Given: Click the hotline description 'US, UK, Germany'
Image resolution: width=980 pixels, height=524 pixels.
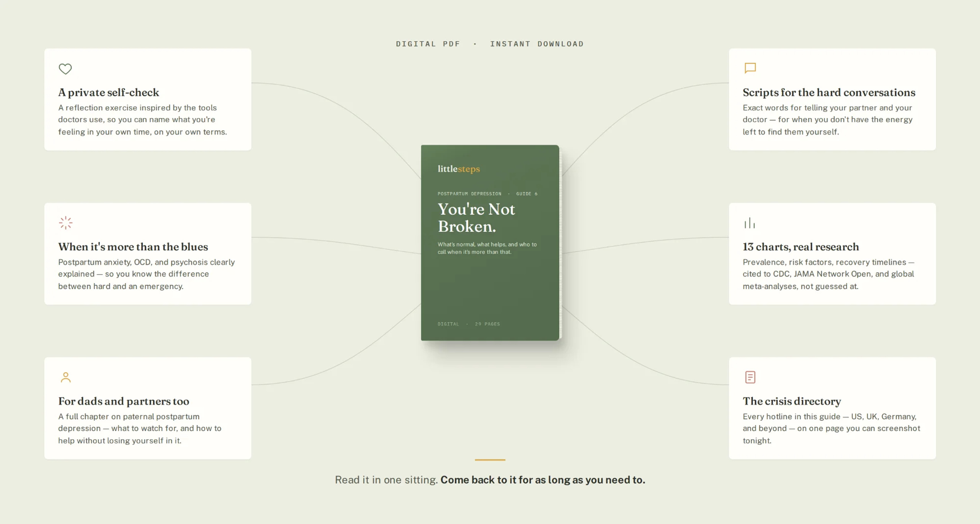Looking at the screenshot, I should 831,428.
